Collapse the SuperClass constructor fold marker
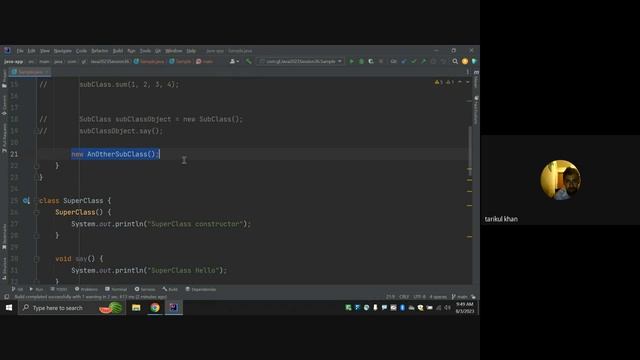 (x=36, y=212)
